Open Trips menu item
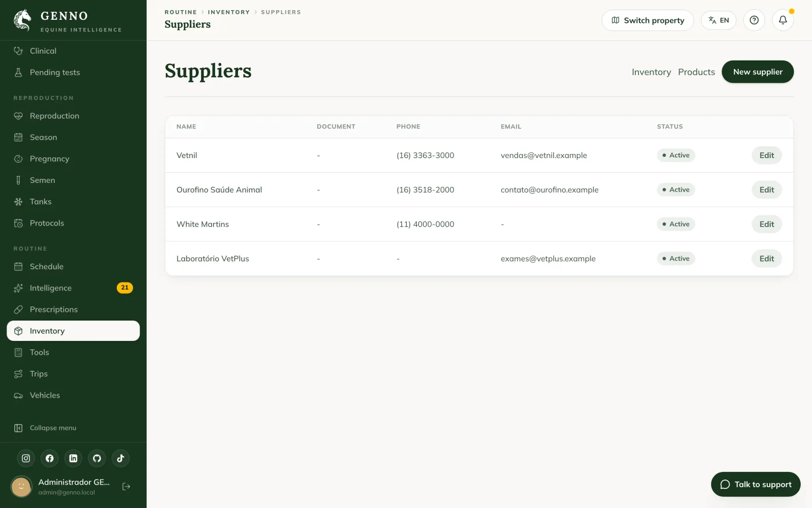Screen dimensions: 812x508 point(73,374)
